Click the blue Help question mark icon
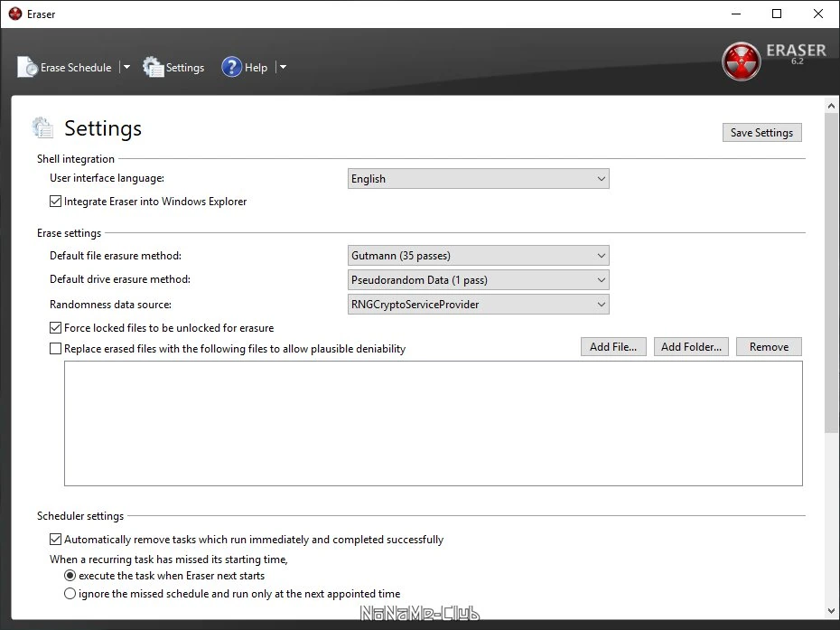 231,67
